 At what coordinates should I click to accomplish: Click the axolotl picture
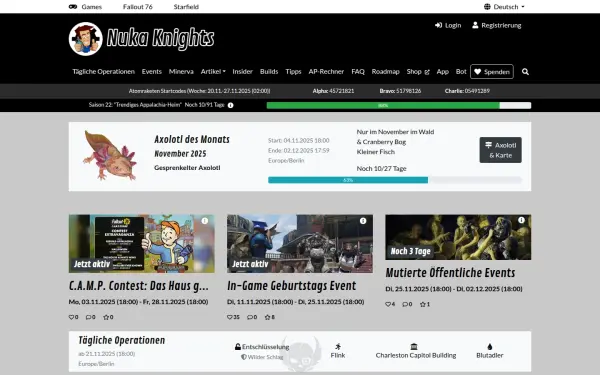(110, 155)
